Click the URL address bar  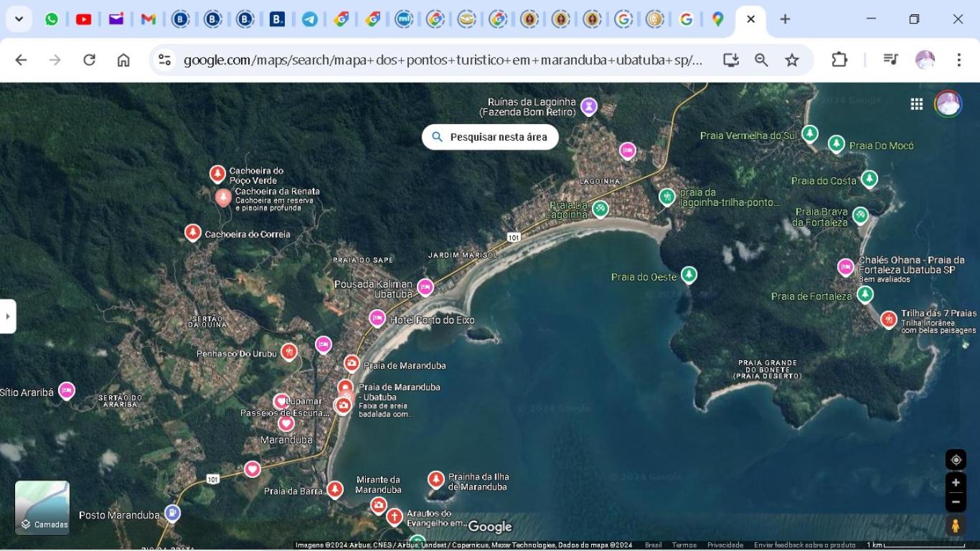click(443, 60)
